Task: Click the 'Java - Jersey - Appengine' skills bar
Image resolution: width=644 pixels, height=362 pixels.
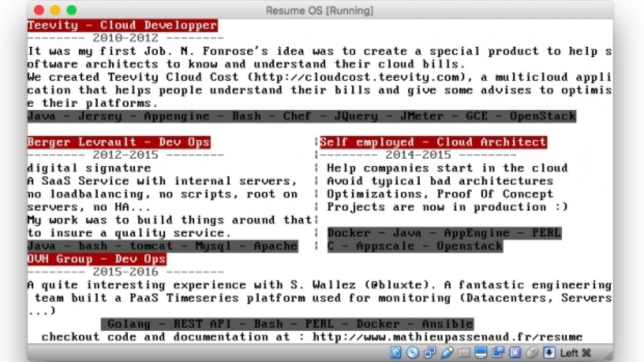Action: tap(302, 116)
